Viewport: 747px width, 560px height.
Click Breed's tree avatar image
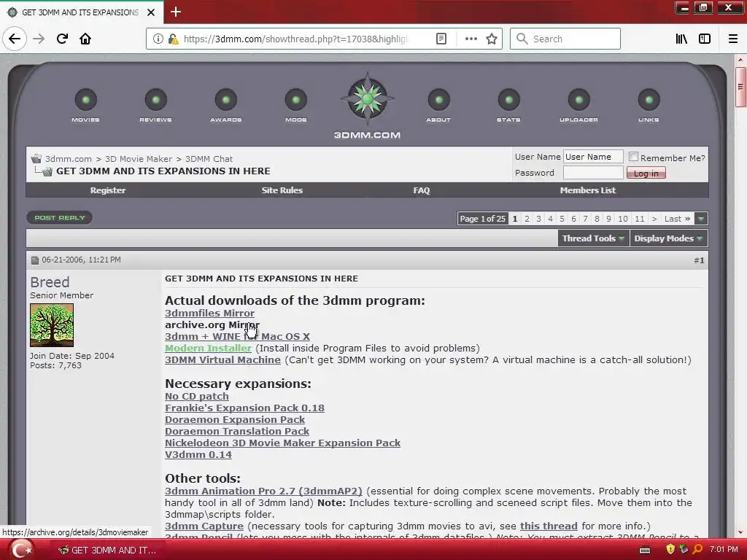pos(52,325)
